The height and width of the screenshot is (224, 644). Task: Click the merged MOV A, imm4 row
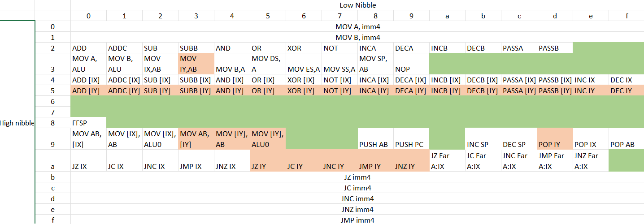pos(357,26)
